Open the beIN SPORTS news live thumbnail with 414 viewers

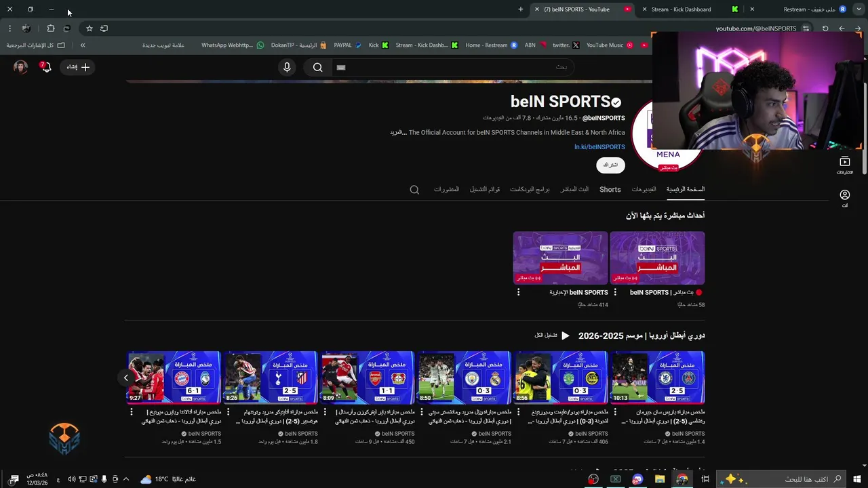(560, 258)
